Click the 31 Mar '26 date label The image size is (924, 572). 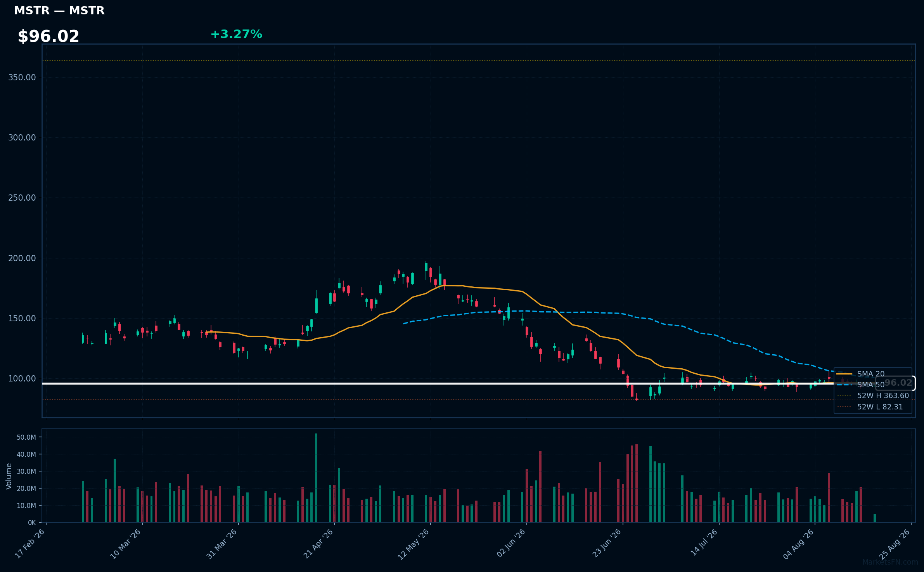221,544
